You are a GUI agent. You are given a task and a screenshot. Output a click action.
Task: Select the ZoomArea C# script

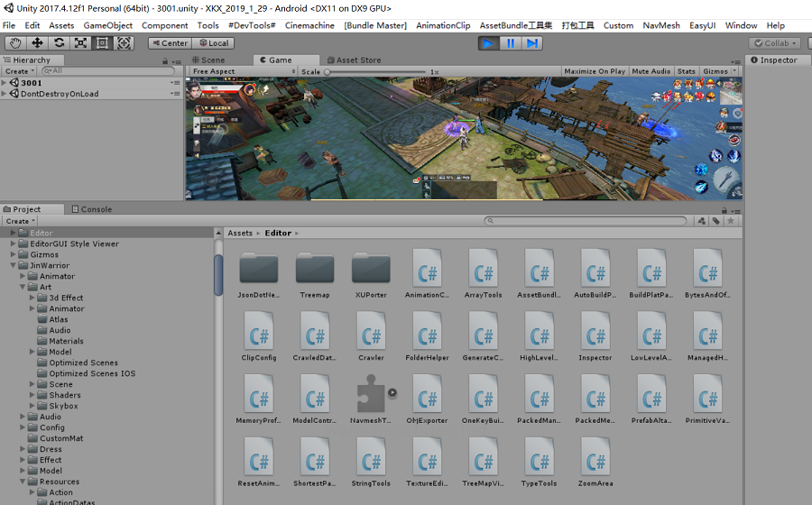(x=595, y=457)
